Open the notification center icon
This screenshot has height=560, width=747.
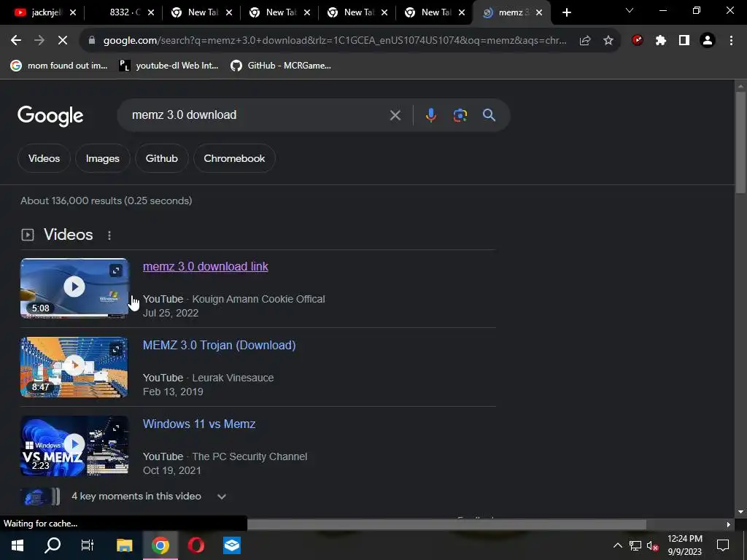723,545
